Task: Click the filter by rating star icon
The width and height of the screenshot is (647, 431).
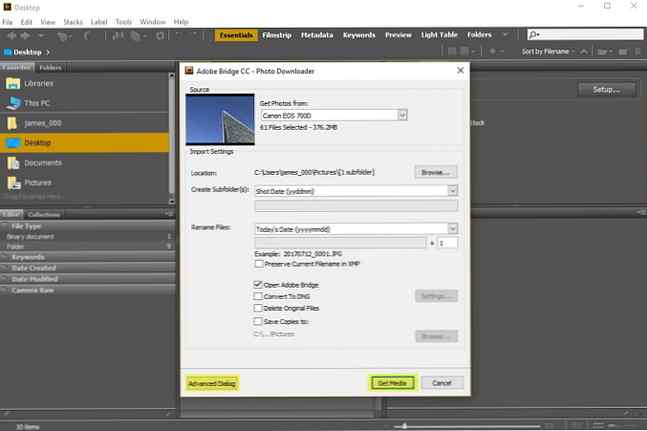Action: [x=493, y=52]
